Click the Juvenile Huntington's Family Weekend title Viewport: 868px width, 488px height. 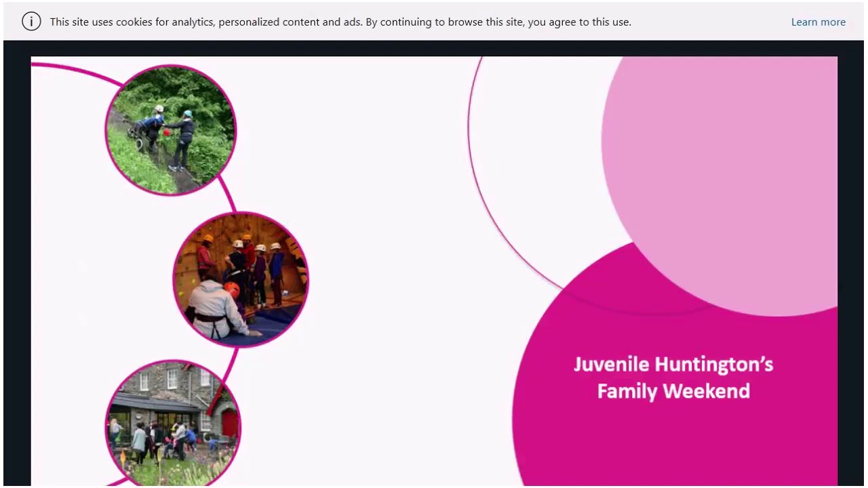click(x=673, y=378)
